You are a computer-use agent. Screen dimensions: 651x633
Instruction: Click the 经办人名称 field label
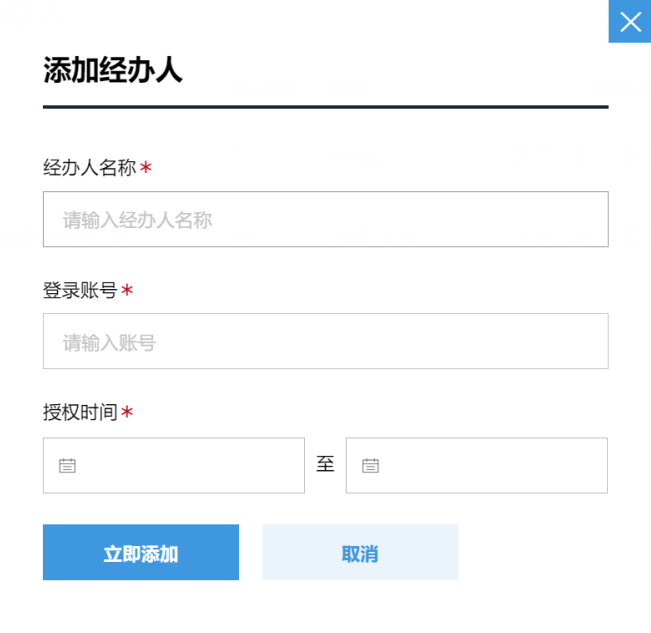tap(89, 168)
